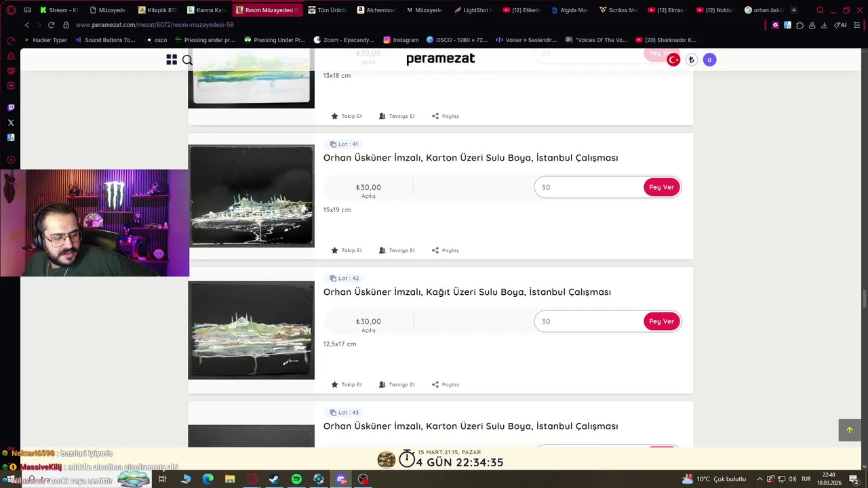This screenshot has height=488, width=868.
Task: Open Instagram bookmark
Action: [x=401, y=40]
